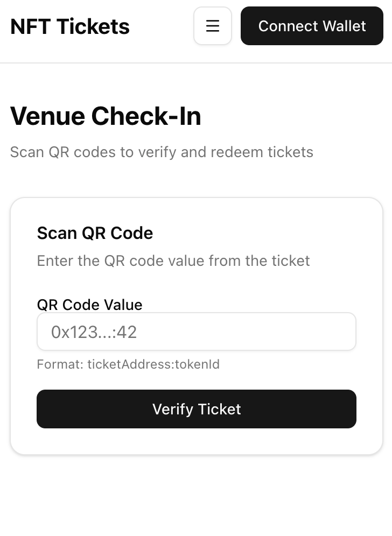Click the menu icon next to Connect Wallet
The width and height of the screenshot is (392, 536).
coord(213,26)
